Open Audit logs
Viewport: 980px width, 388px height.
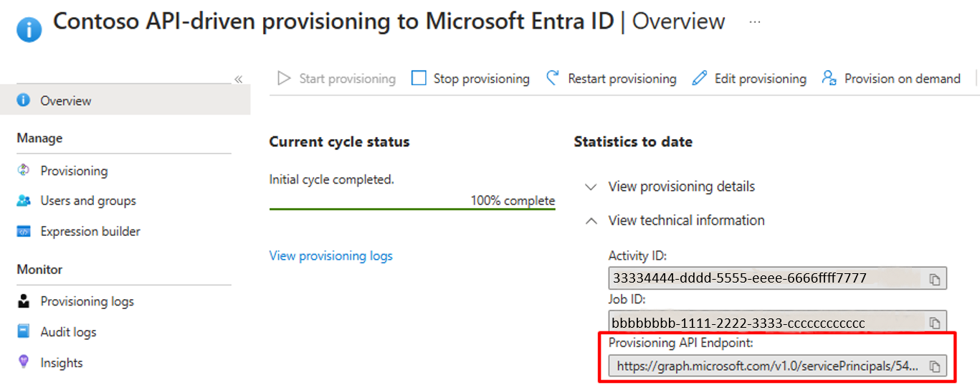(68, 332)
